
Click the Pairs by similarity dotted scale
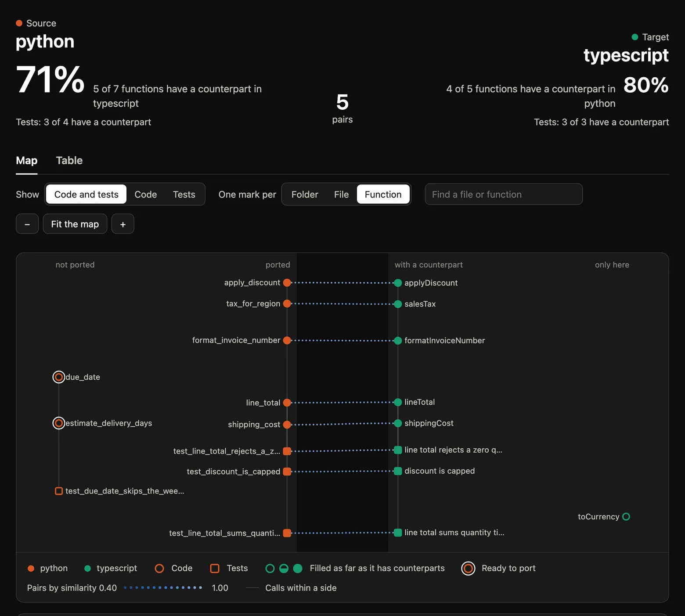coord(163,587)
